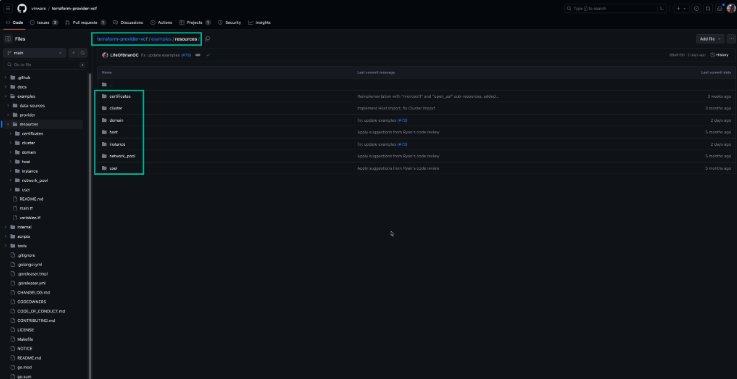This screenshot has height=379, width=737.
Task: Select CHANGELOG.md in file tree
Action: coord(33,292)
